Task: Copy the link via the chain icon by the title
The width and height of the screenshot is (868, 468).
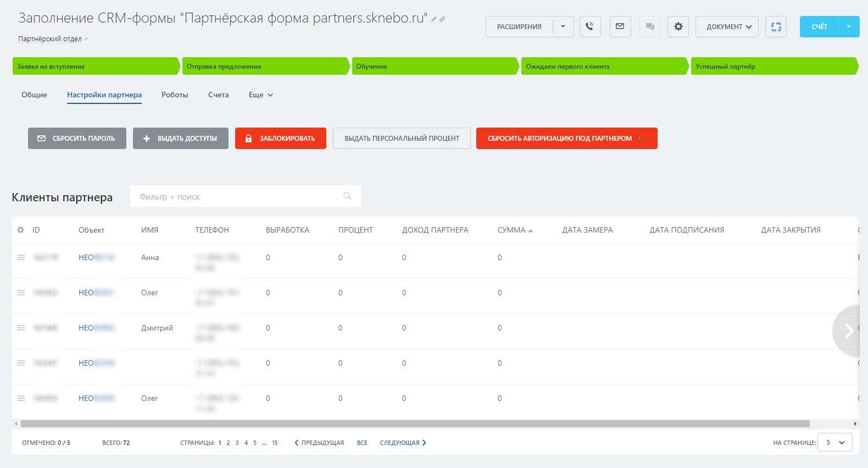Action: (x=442, y=19)
